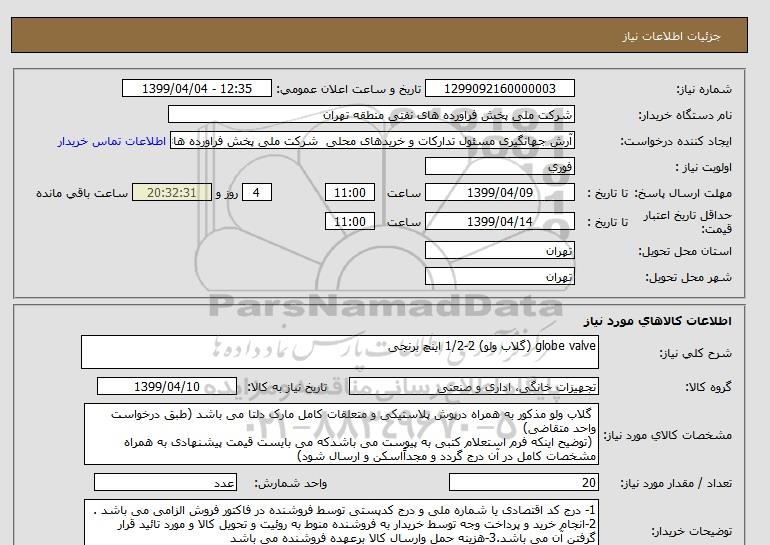Click the حداقل تاریخ اعتبار قیمت label
The height and width of the screenshot is (545, 770).
click(688, 222)
